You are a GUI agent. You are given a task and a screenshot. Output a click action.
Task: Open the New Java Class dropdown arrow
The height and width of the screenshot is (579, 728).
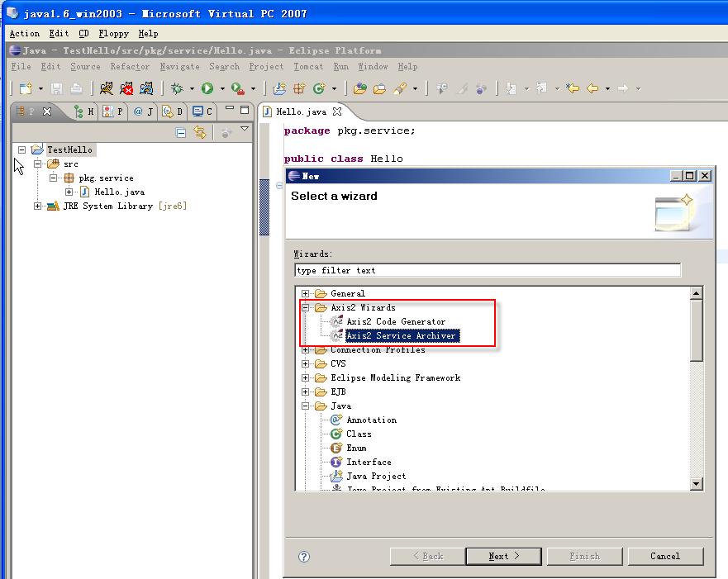pos(334,88)
